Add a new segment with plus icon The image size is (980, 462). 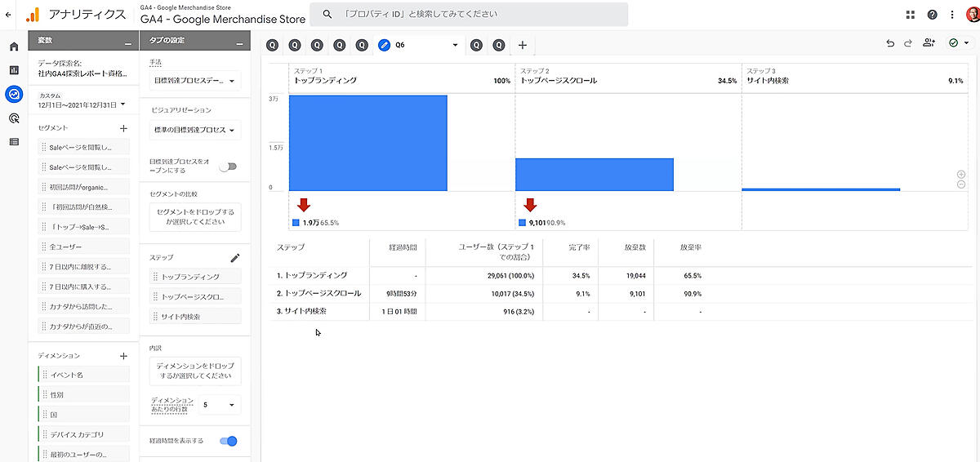[123, 128]
